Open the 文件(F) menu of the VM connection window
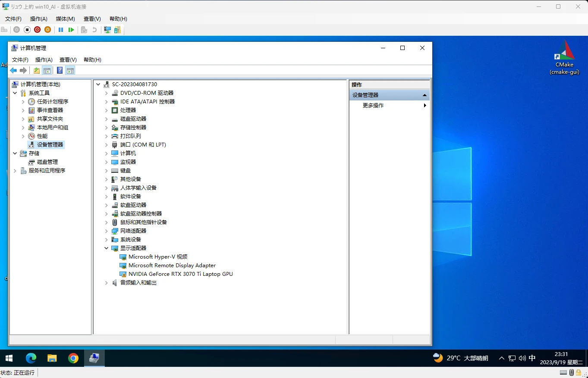Image resolution: width=588 pixels, height=378 pixels. 13,19
